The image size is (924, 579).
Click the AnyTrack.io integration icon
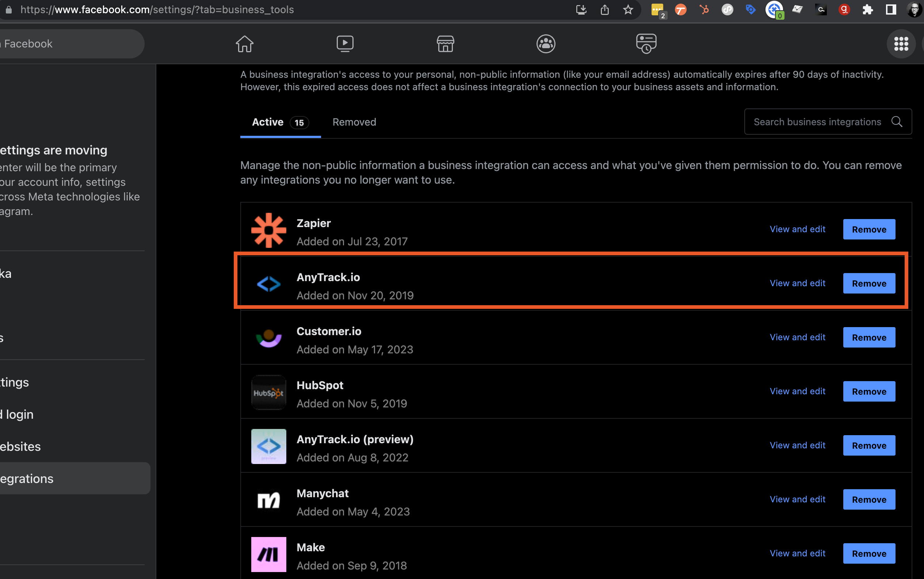[268, 284]
